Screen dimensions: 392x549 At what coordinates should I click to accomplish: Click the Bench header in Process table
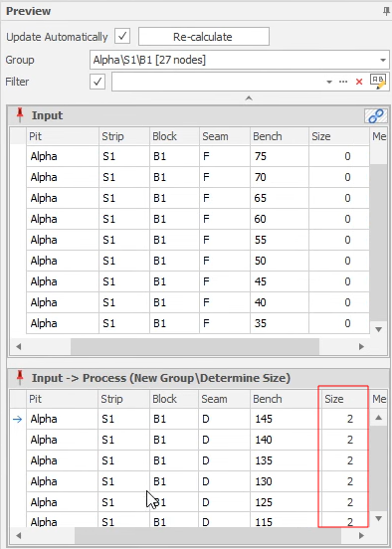(x=285, y=399)
